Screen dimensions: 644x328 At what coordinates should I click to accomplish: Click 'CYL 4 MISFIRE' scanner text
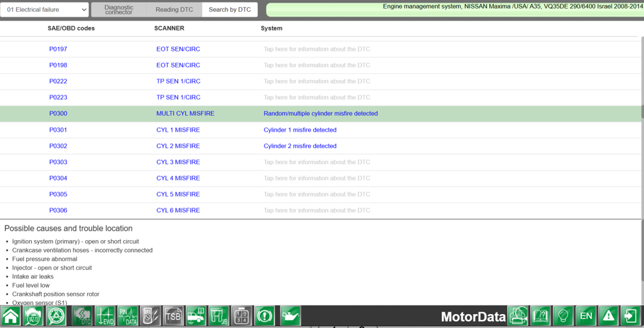click(178, 178)
